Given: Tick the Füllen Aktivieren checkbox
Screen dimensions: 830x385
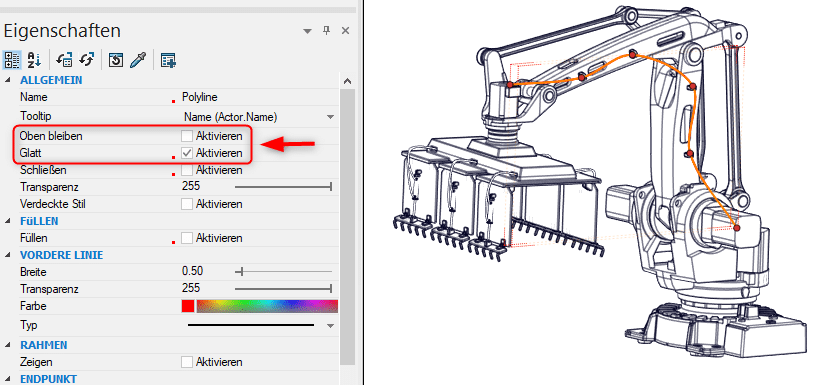Looking at the screenshot, I should pyautogui.click(x=186, y=238).
